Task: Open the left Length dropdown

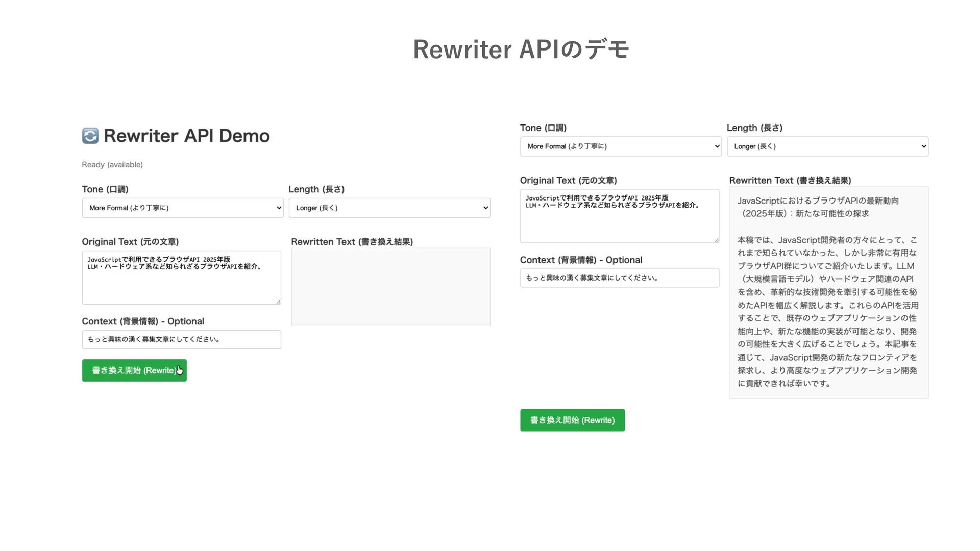Action: pos(389,208)
